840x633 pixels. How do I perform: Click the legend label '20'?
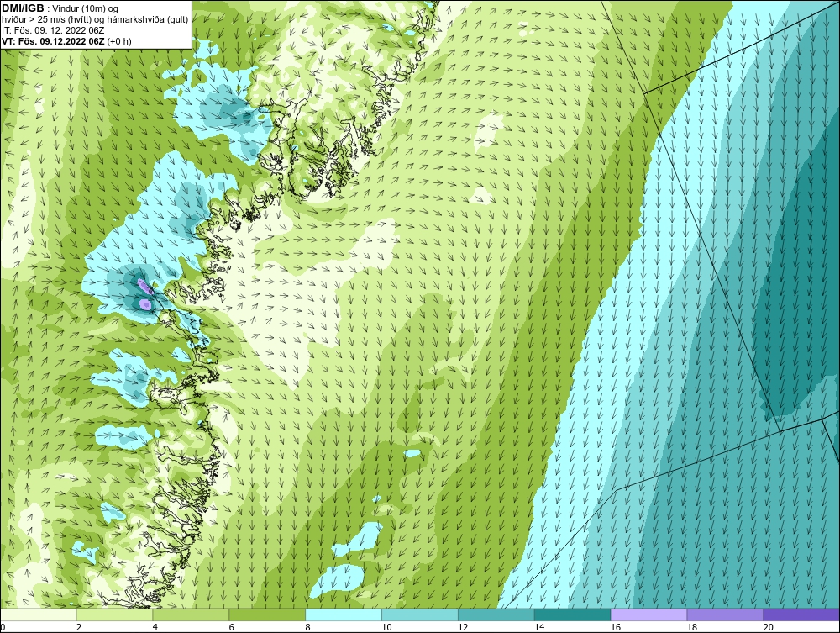point(769,627)
